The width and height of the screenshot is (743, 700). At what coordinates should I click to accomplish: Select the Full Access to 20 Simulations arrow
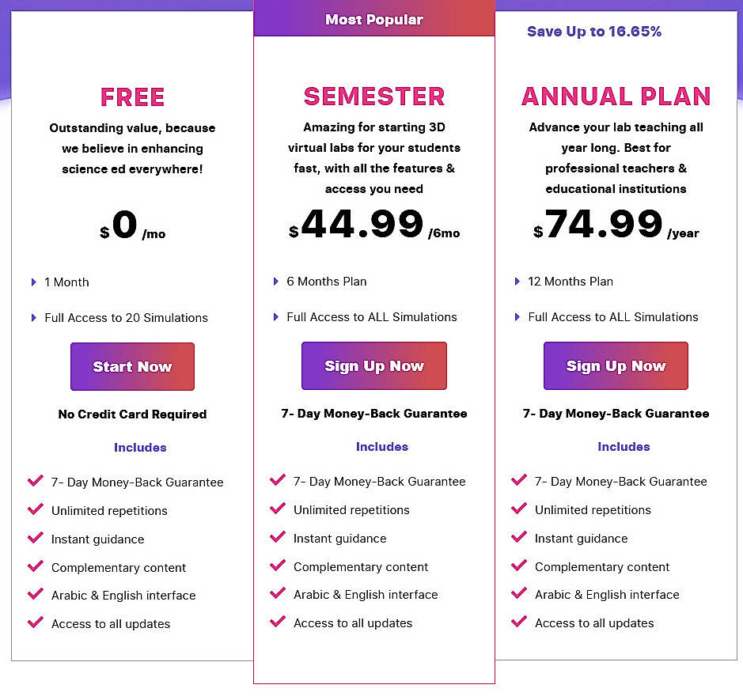click(x=34, y=317)
